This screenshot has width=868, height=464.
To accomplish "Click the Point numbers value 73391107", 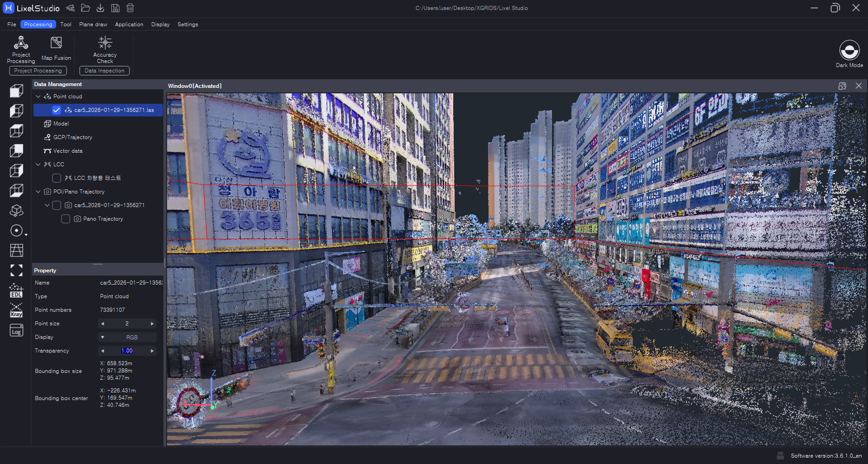I will pos(112,310).
